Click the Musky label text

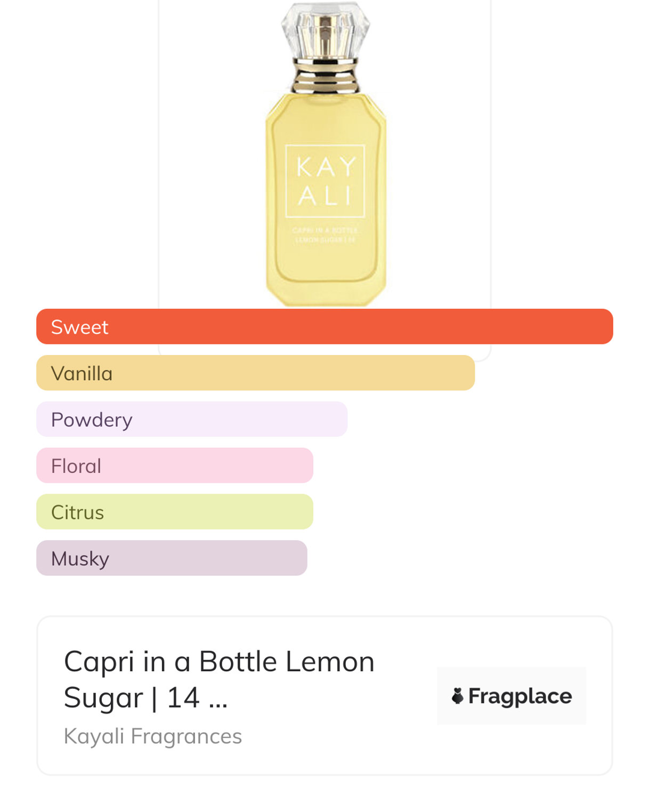(80, 559)
